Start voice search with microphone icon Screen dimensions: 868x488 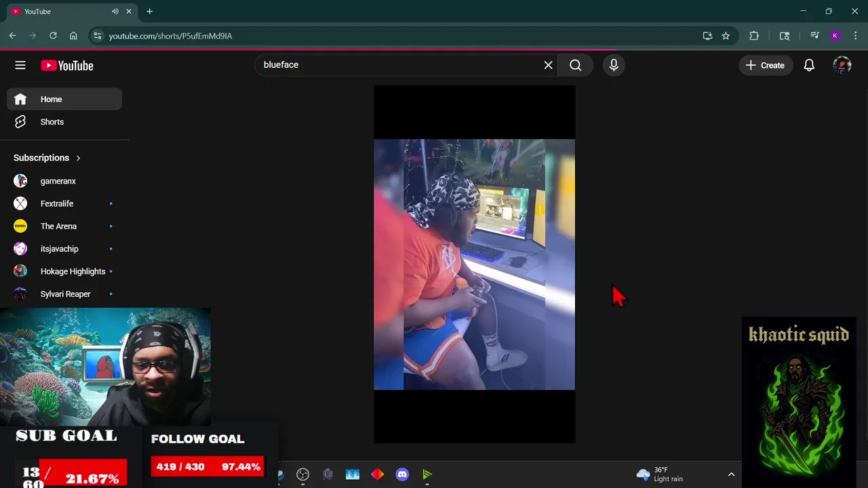pos(614,65)
